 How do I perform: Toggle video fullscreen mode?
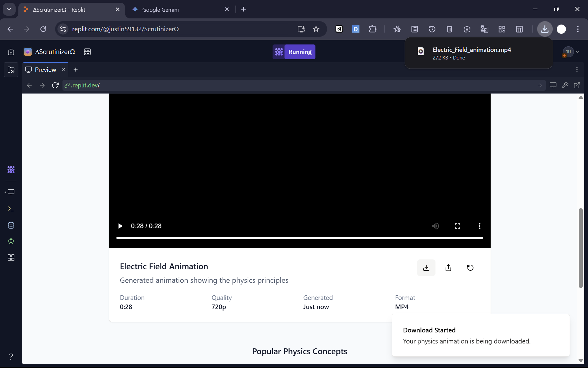coord(457,226)
